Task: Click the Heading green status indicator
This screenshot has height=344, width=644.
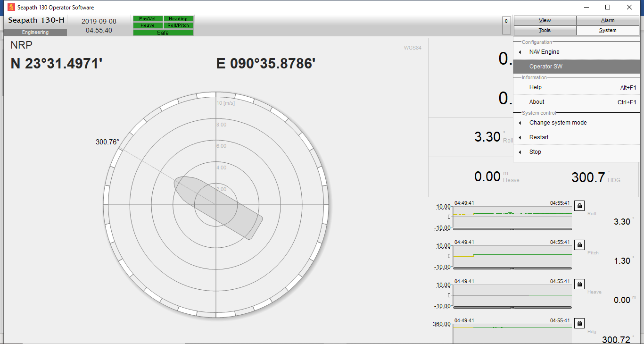Action: coord(178,19)
